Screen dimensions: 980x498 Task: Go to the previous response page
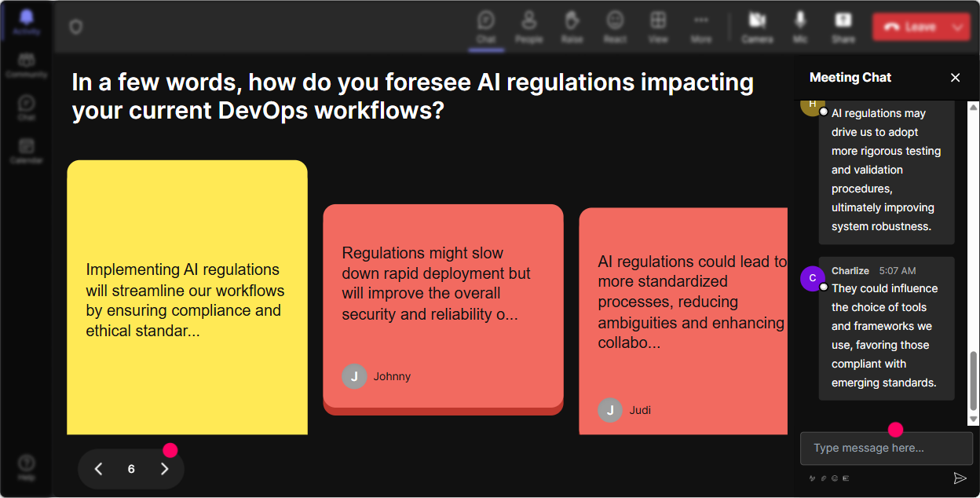click(98, 469)
